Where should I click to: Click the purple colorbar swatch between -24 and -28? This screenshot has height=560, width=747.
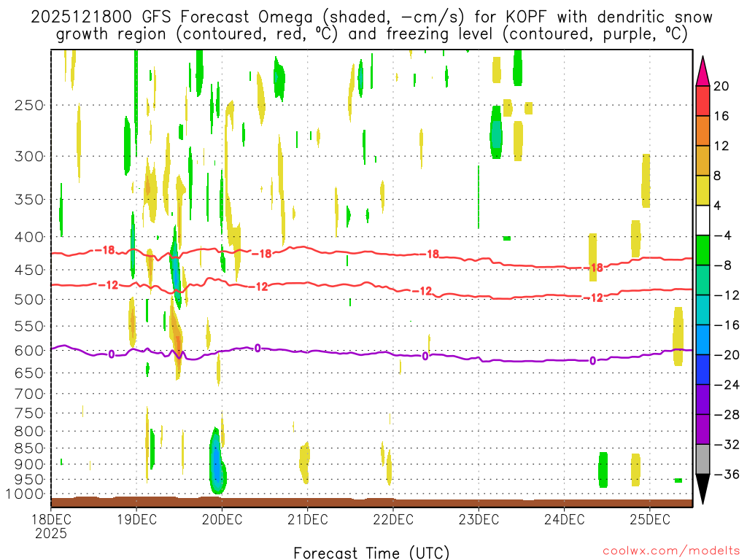(x=703, y=400)
